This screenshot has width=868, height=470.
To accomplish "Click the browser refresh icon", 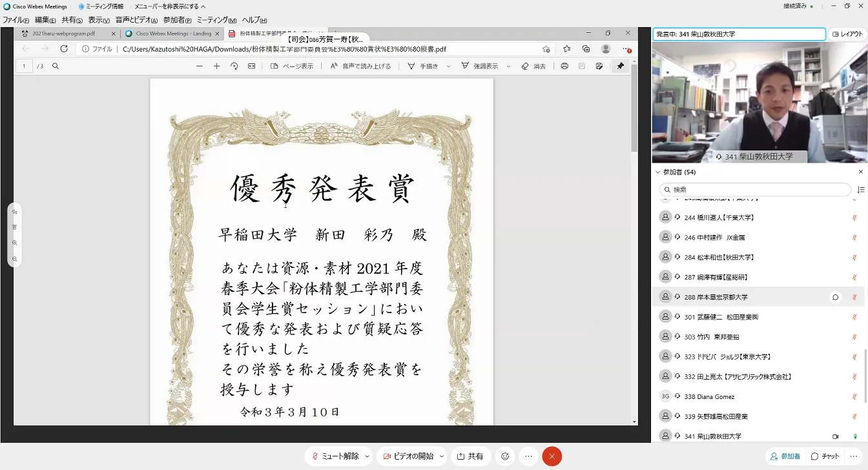I will click(64, 49).
